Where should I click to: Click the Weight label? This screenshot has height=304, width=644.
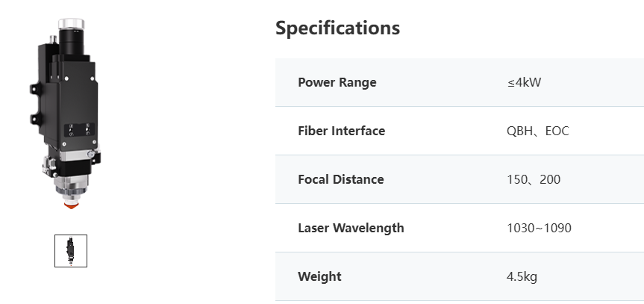319,276
